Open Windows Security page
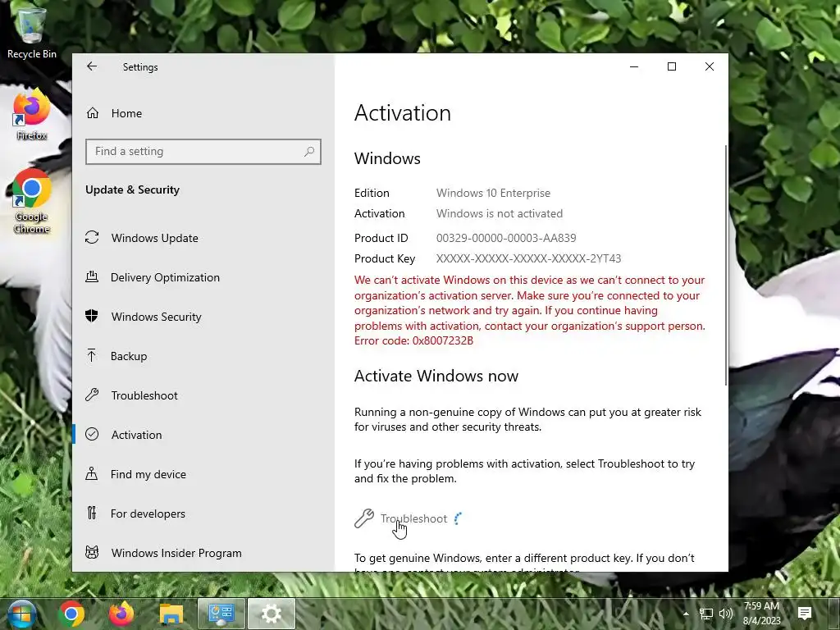 [203, 317]
